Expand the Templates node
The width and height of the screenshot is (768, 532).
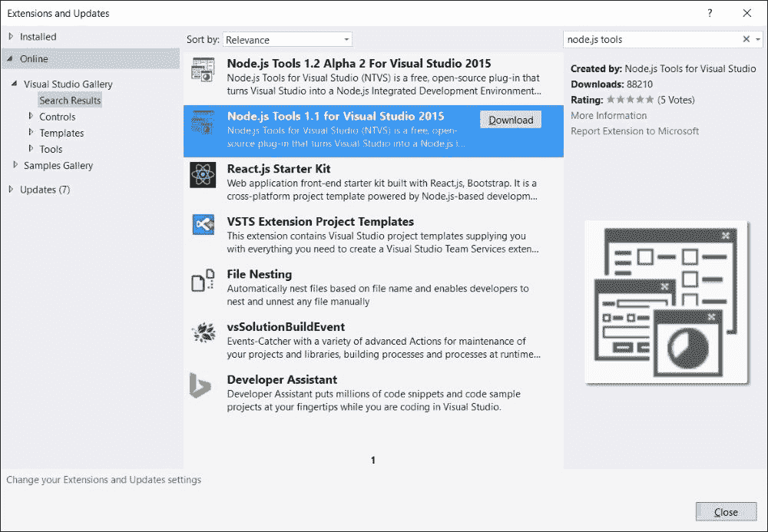[x=31, y=132]
